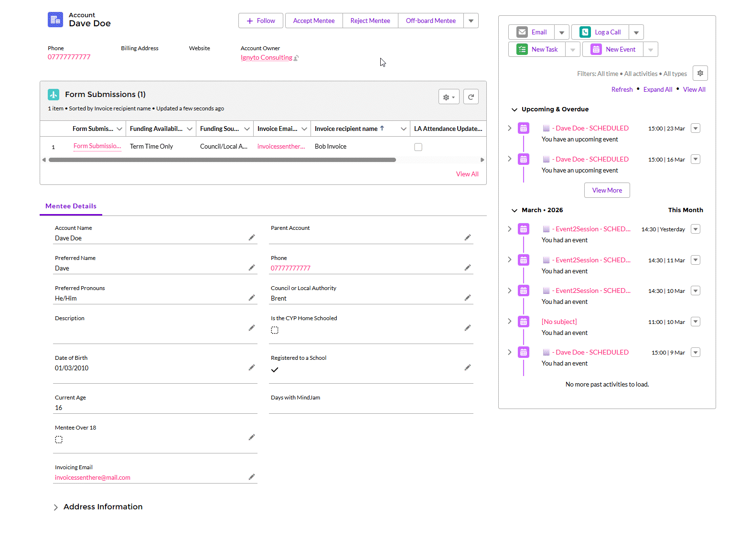Open Form Submis... column menu
The height and width of the screenshot is (560, 750).
click(119, 129)
